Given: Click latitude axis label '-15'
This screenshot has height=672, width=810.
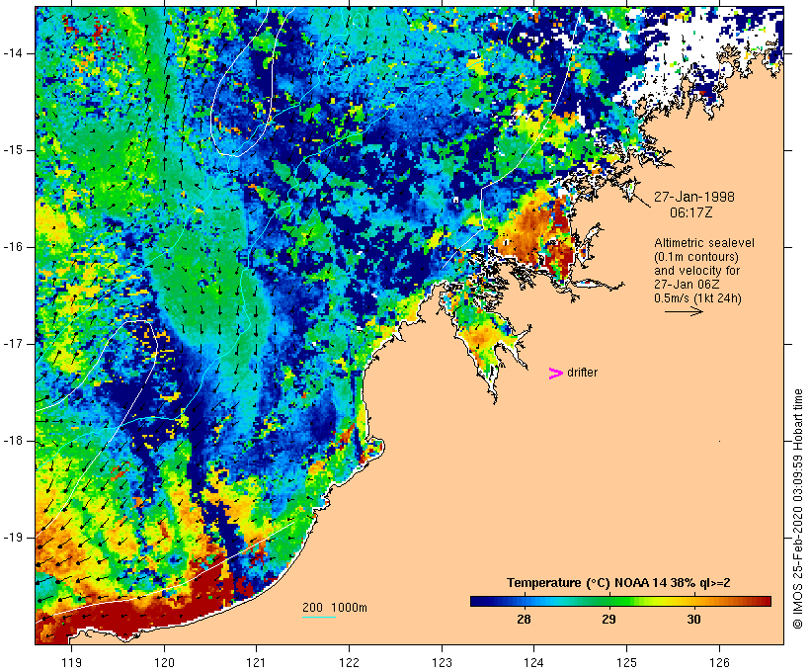Looking at the screenshot, I should pos(12,150).
